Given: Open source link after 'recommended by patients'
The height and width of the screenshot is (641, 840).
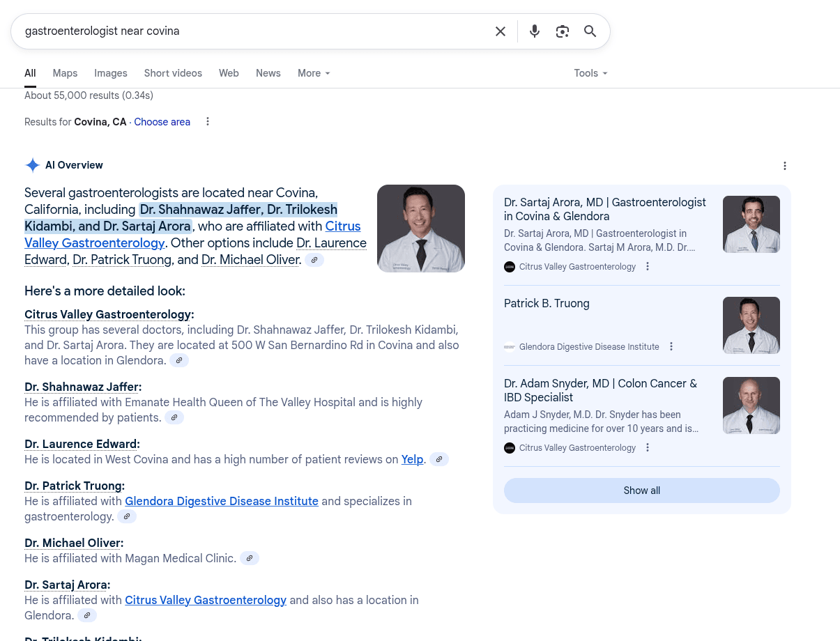Looking at the screenshot, I should pyautogui.click(x=174, y=418).
